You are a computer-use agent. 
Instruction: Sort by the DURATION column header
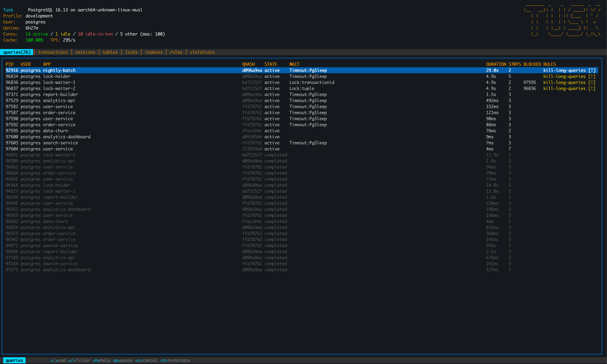(496, 64)
